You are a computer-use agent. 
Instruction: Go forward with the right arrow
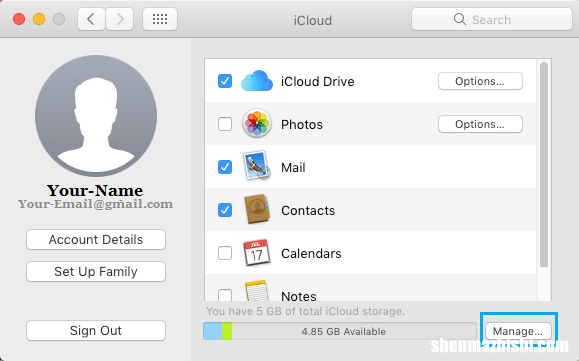click(x=120, y=19)
